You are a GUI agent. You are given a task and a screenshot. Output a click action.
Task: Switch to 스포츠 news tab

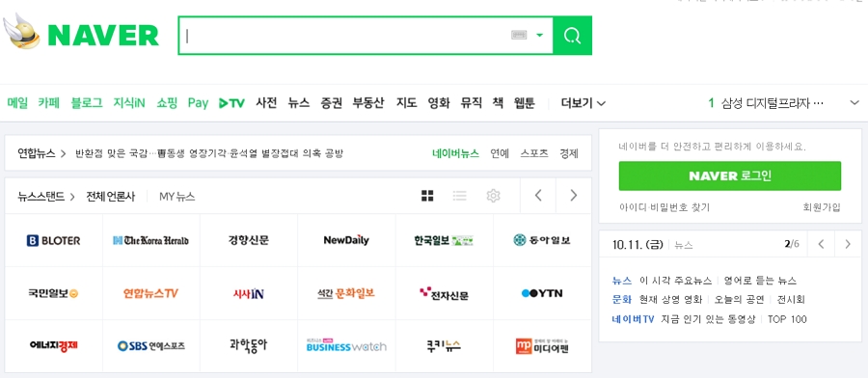[x=534, y=153]
